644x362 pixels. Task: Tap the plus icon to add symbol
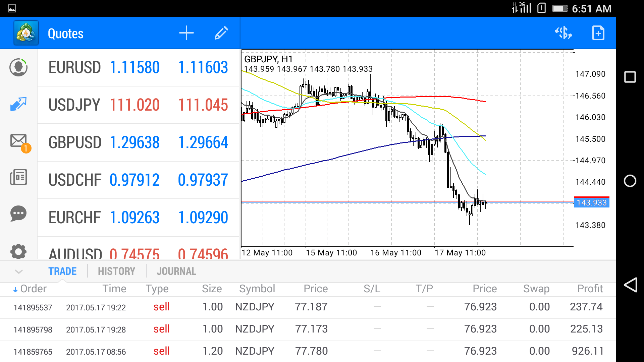(x=186, y=33)
